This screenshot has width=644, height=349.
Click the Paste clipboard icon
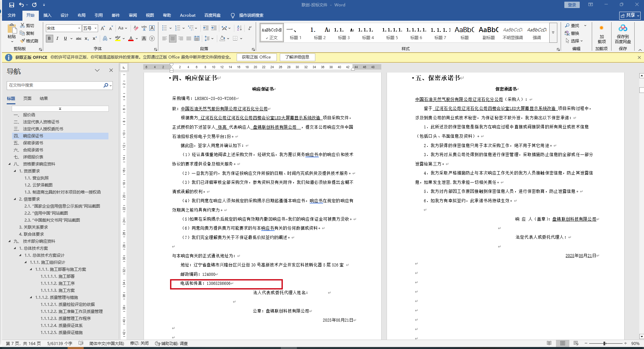12,28
